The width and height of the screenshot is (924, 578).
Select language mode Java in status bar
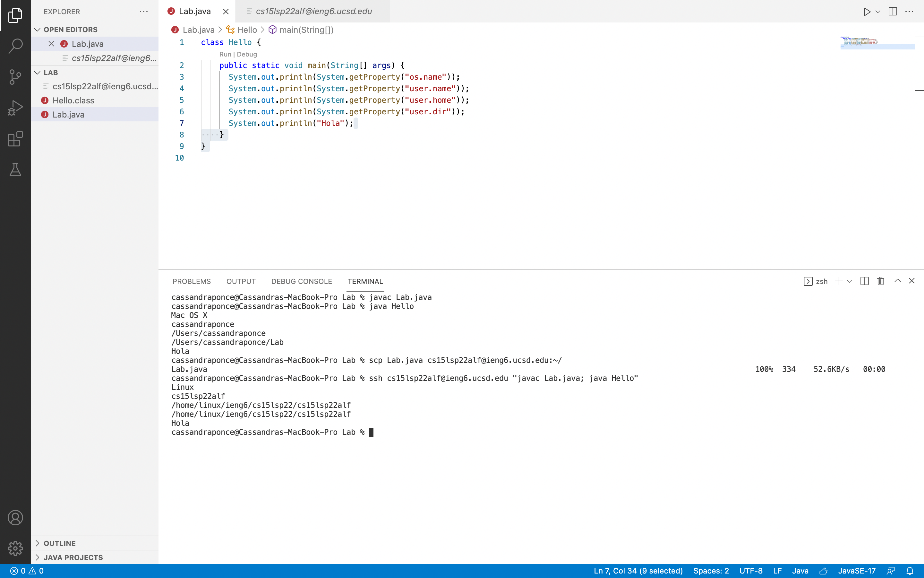click(x=800, y=571)
